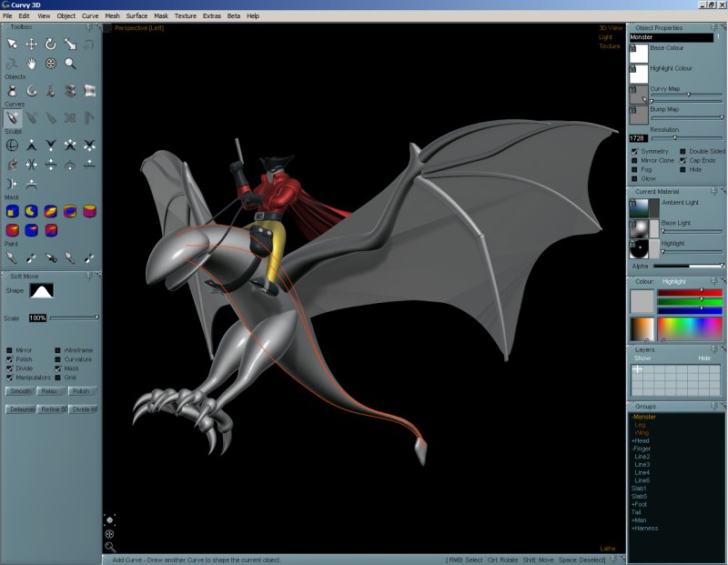The height and width of the screenshot is (565, 728).
Task: Activate the Move tool
Action: point(30,44)
